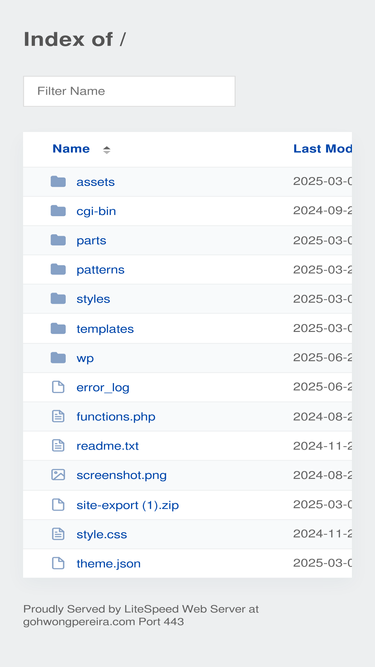Screen dimensions: 375x667
Task: Click the cgi-bin folder icon
Action: click(x=58, y=211)
